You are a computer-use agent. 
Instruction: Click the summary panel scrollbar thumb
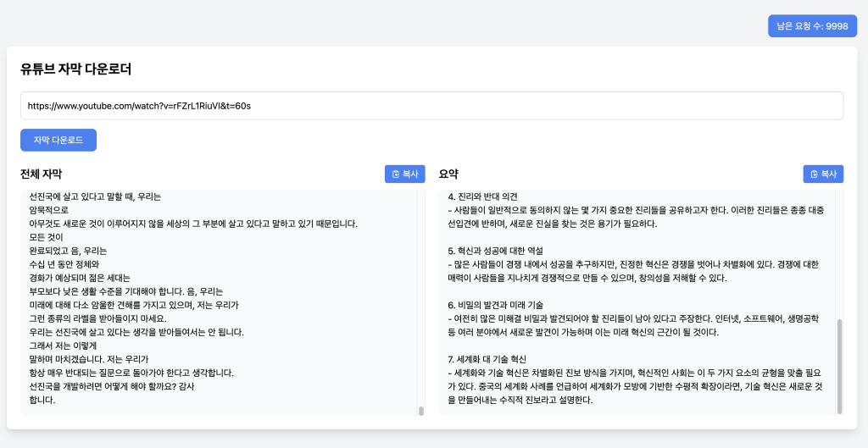click(840, 366)
